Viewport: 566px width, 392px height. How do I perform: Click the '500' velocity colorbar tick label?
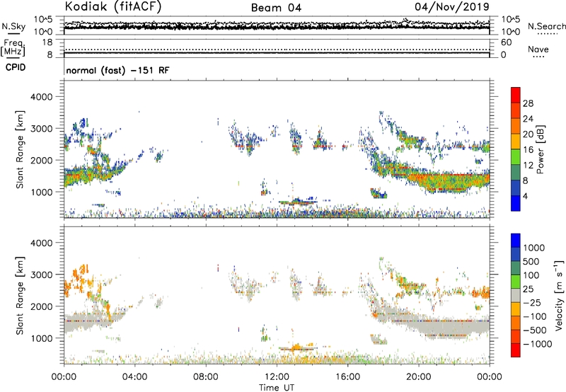[533, 262]
